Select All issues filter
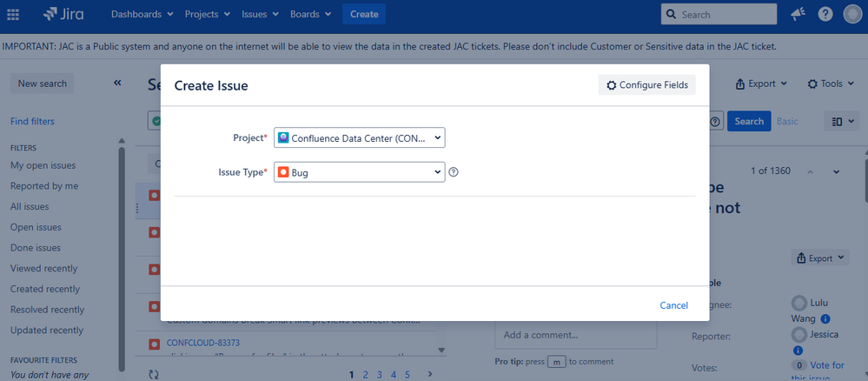The image size is (868, 381). [x=30, y=206]
